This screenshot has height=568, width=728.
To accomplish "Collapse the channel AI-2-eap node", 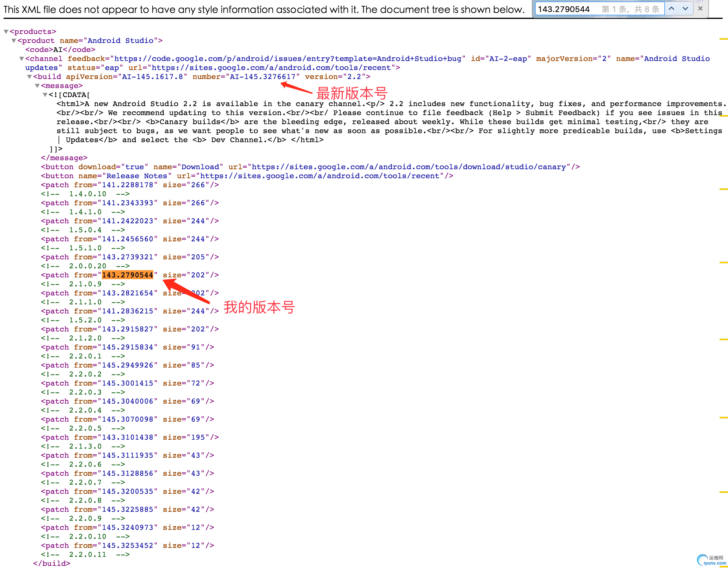I will [22, 59].
